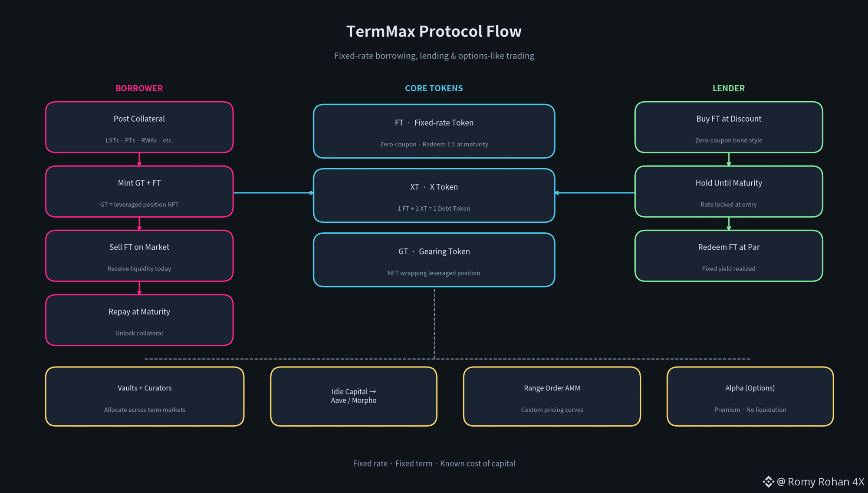This screenshot has height=493, width=868.
Task: Click the Repay at Maturity box
Action: pyautogui.click(x=139, y=320)
